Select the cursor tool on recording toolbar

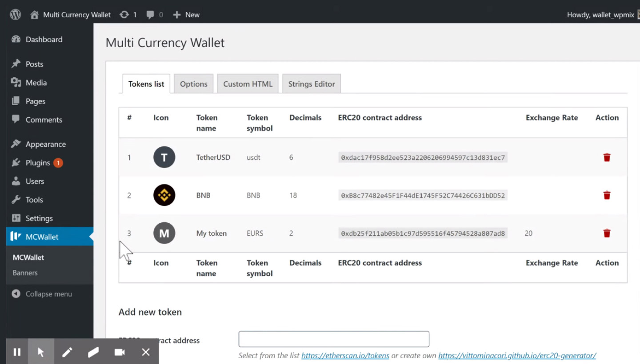point(41,352)
